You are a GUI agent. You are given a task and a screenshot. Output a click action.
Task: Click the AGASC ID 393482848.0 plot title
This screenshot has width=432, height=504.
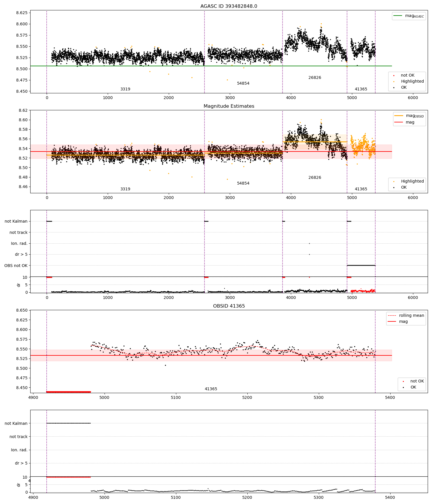(x=229, y=6)
